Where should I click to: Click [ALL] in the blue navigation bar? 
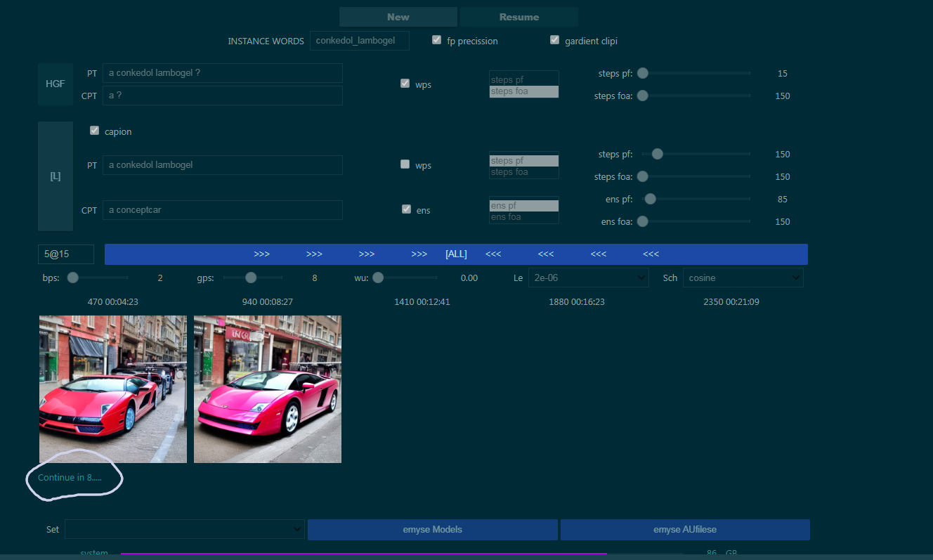point(456,254)
